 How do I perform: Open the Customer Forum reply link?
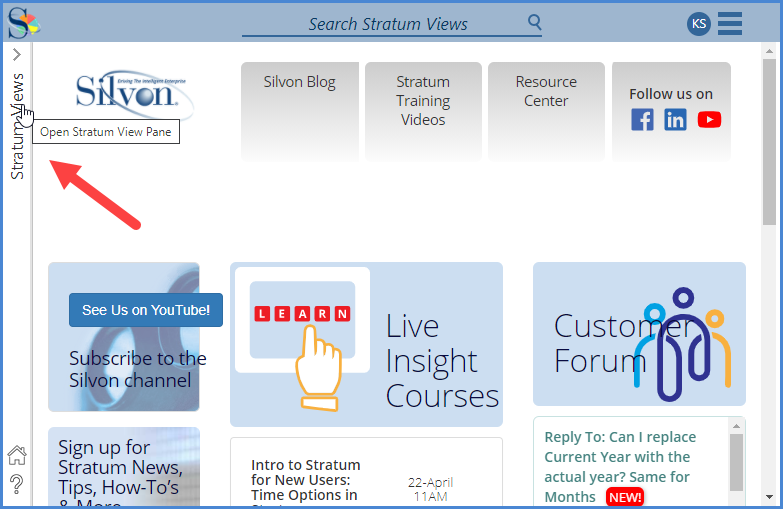click(x=620, y=466)
